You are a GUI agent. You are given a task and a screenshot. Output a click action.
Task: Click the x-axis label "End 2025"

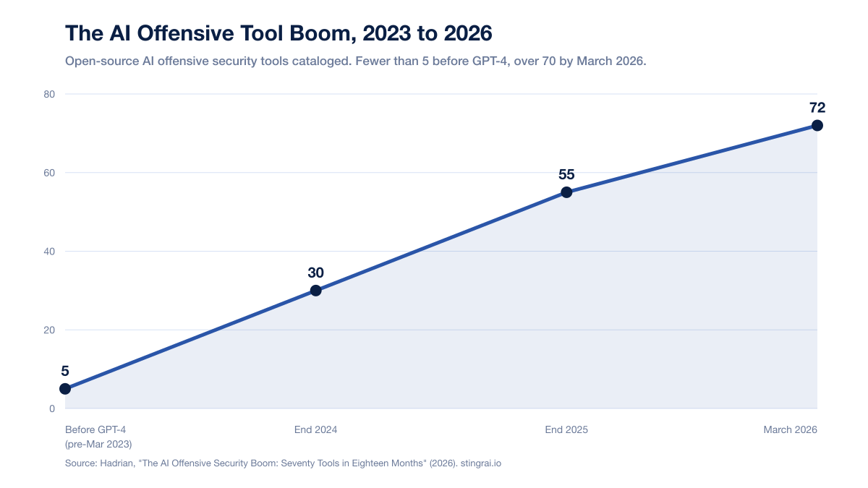tap(566, 429)
